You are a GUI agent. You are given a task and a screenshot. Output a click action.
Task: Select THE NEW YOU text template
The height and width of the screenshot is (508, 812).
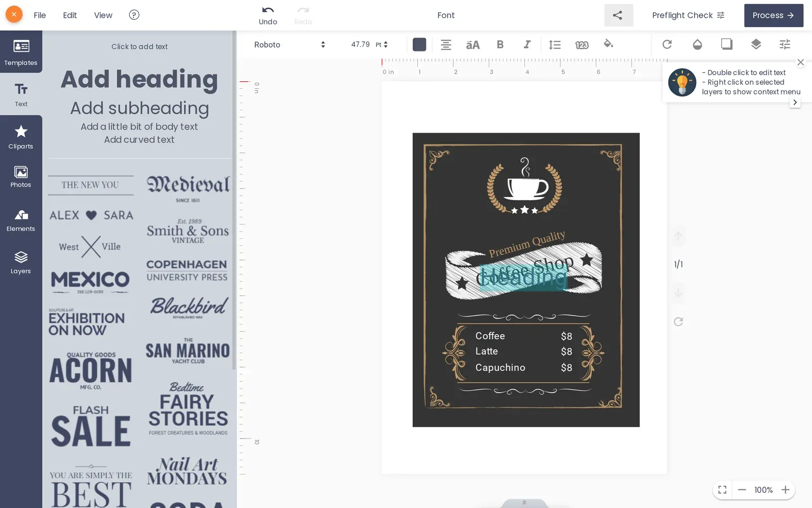[90, 185]
